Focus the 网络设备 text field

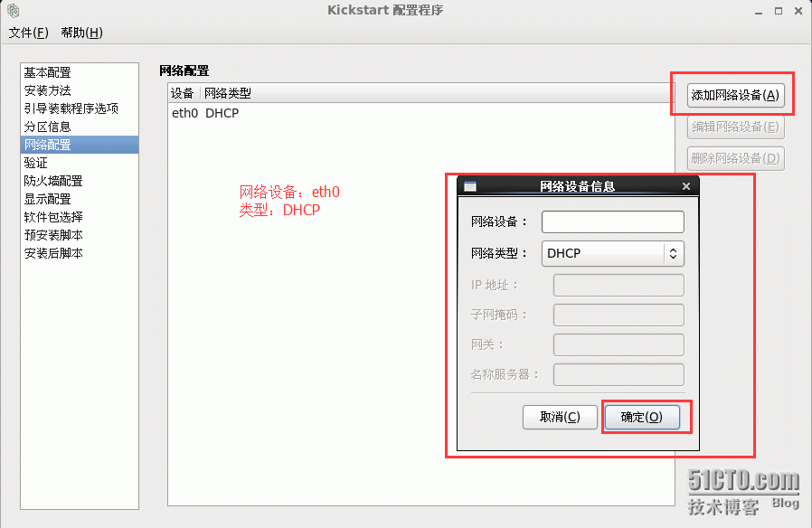(x=613, y=222)
